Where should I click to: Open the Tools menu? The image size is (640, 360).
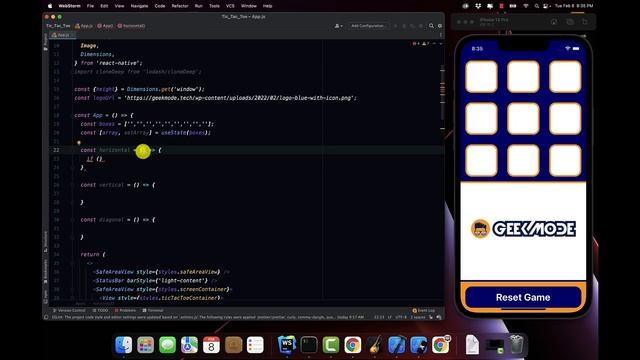click(x=214, y=6)
